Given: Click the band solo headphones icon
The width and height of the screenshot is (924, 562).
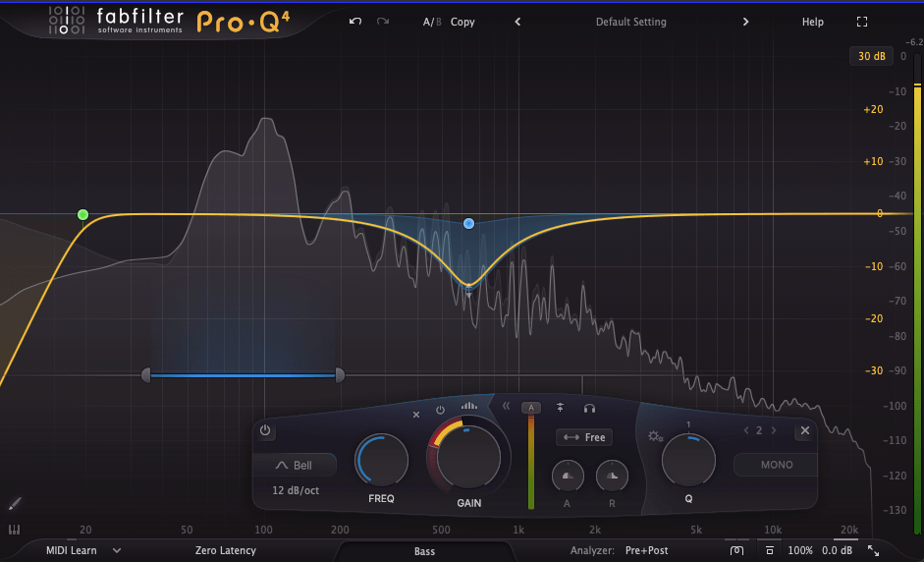Looking at the screenshot, I should (589, 408).
